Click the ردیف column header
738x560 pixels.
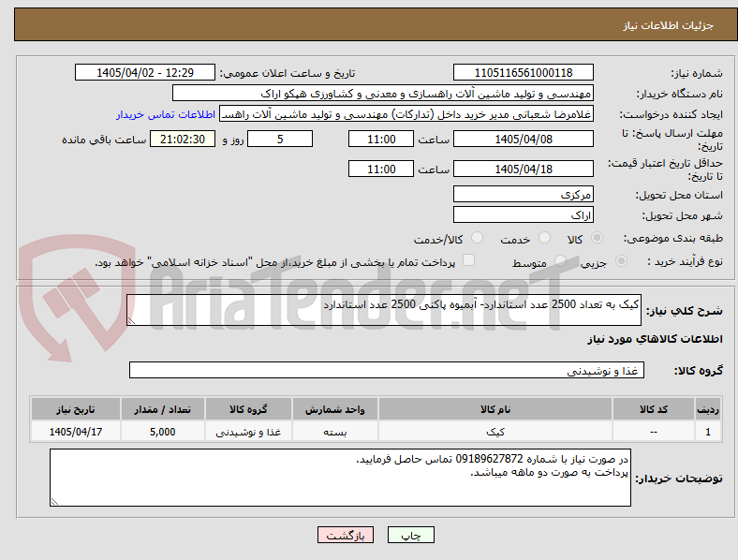point(708,409)
